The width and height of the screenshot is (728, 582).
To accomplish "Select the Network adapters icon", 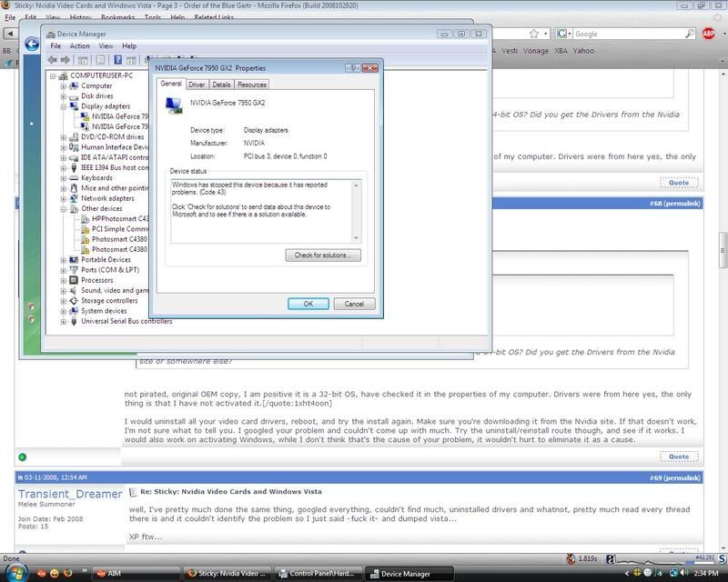I will point(74,198).
